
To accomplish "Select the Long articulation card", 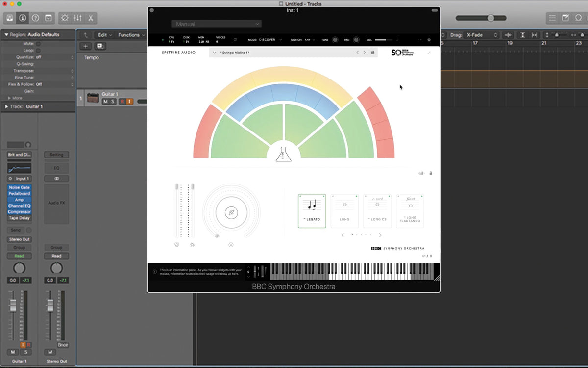I will pyautogui.click(x=344, y=211).
